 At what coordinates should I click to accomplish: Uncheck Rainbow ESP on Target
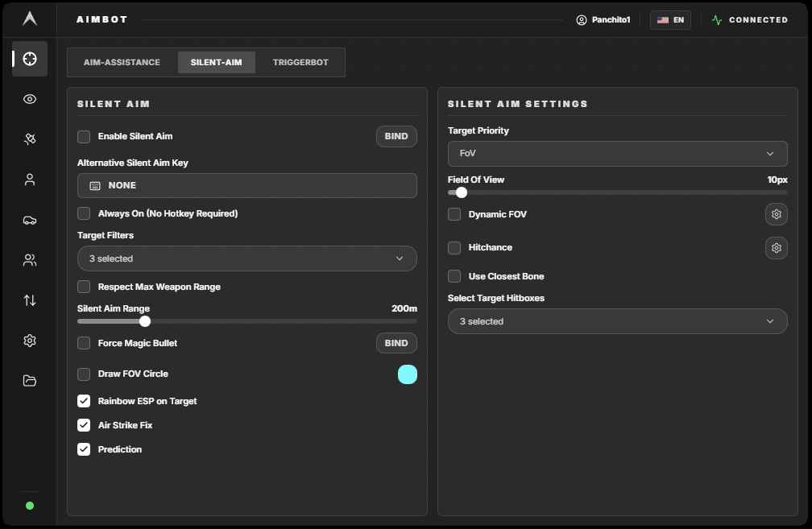[x=84, y=401]
